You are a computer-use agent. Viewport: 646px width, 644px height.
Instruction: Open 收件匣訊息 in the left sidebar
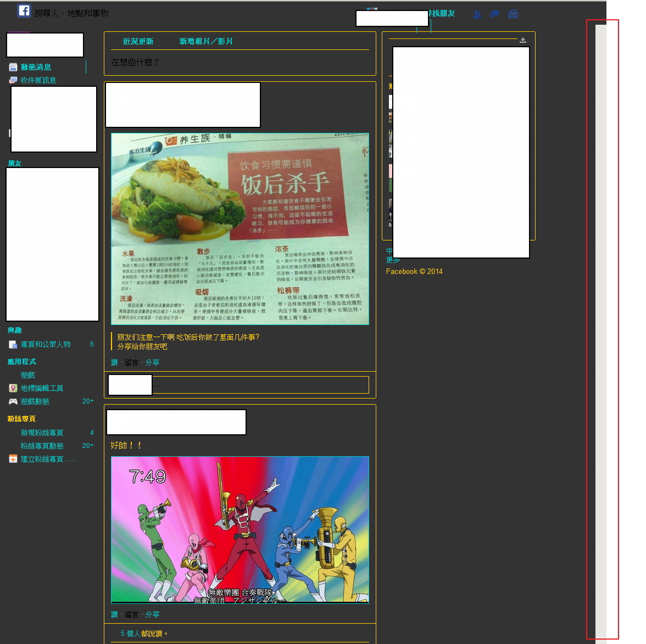(38, 80)
